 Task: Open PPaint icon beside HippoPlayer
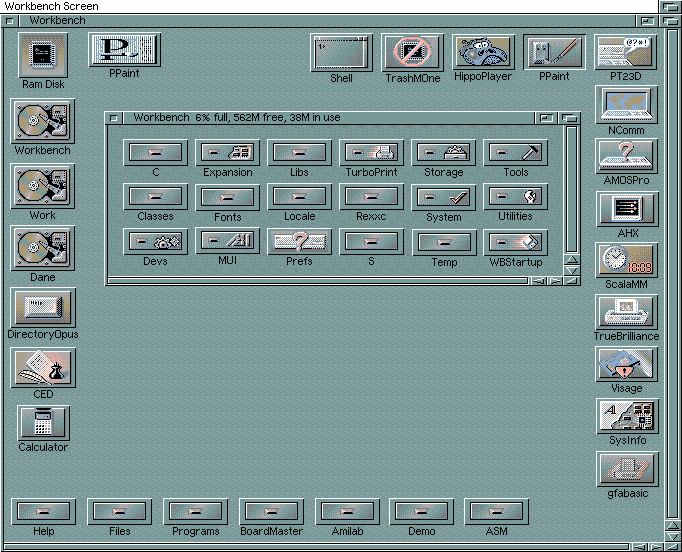point(554,52)
